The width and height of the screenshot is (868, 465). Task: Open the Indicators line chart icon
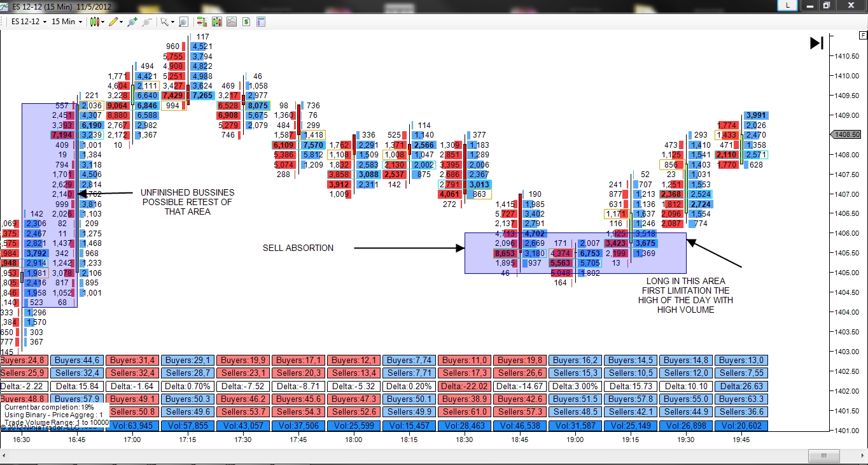pyautogui.click(x=231, y=22)
